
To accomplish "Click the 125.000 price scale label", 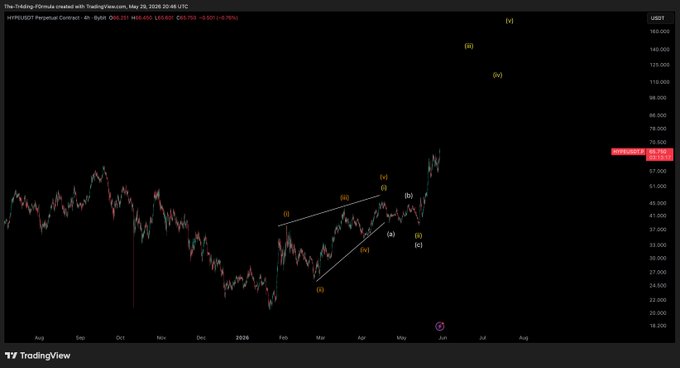I will [x=659, y=65].
